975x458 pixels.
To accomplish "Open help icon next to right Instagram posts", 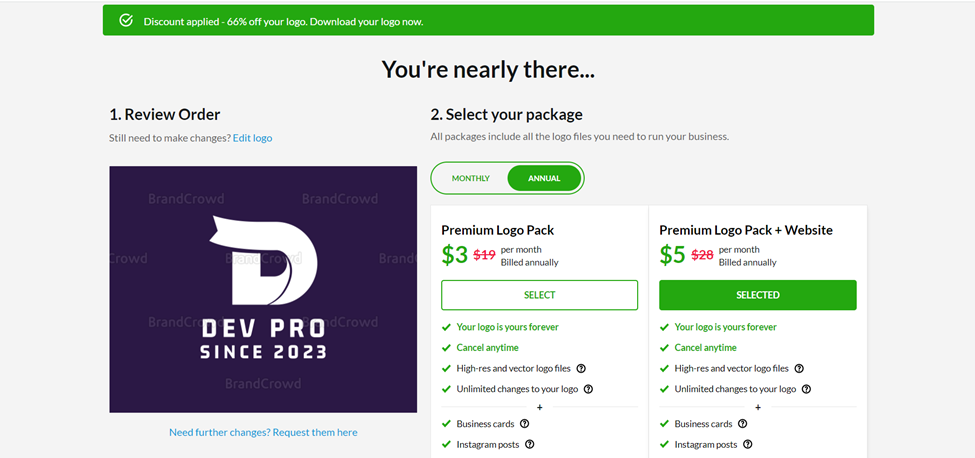I will (x=748, y=444).
